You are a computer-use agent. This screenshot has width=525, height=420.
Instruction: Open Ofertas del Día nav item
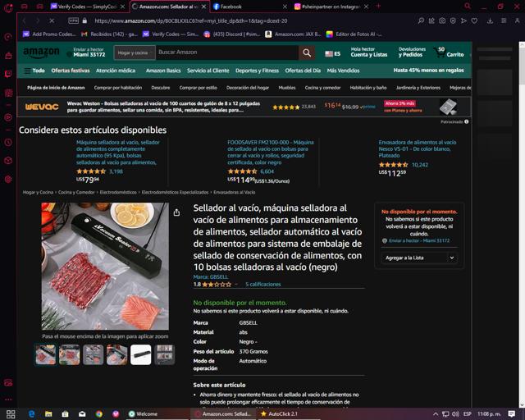(303, 71)
